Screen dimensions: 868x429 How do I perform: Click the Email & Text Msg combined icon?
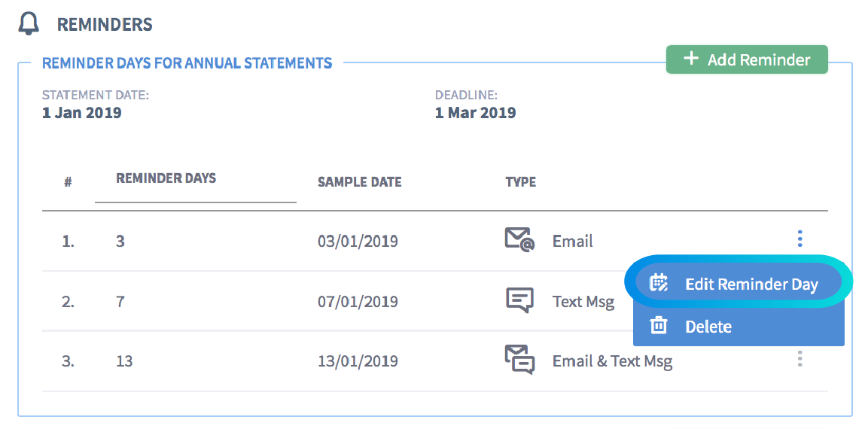pos(519,360)
